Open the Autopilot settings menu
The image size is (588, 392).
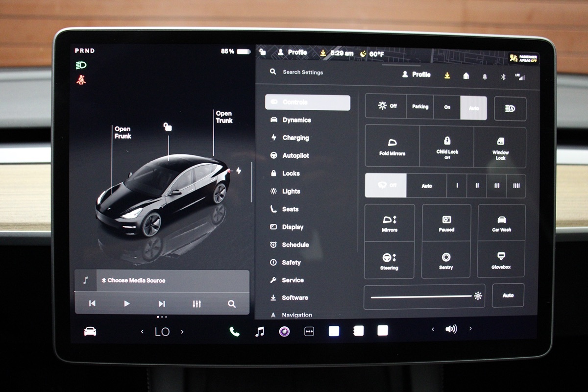point(295,155)
